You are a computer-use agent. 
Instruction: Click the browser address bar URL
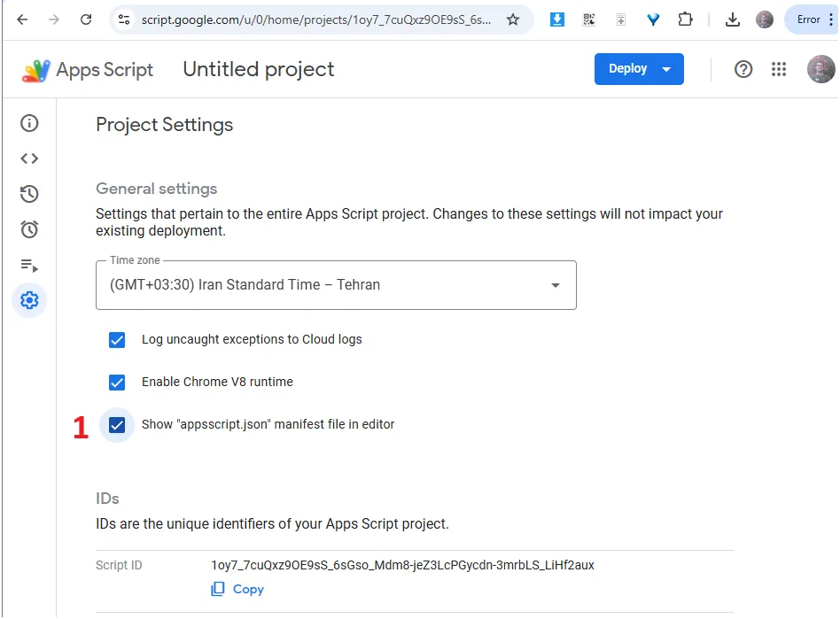click(315, 19)
